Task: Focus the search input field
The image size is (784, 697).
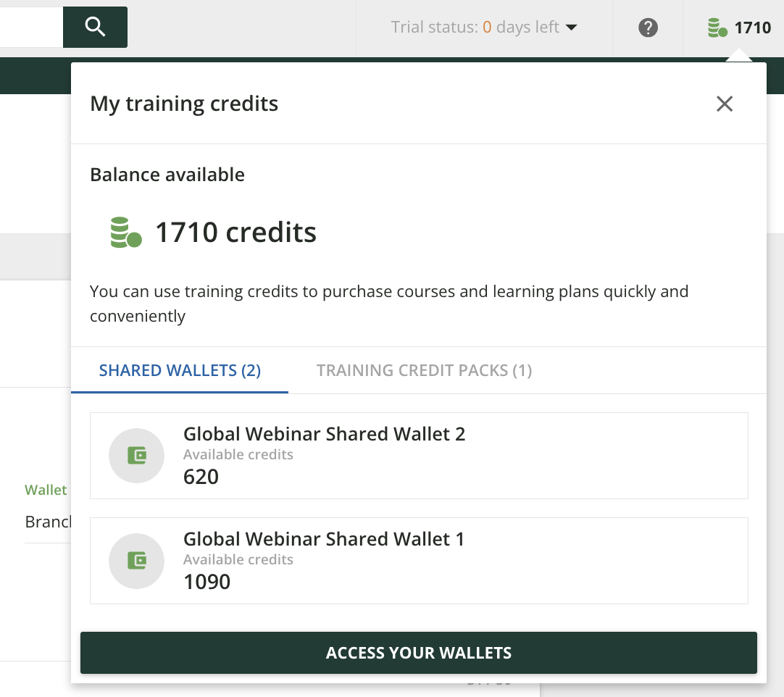Action: [x=30, y=28]
